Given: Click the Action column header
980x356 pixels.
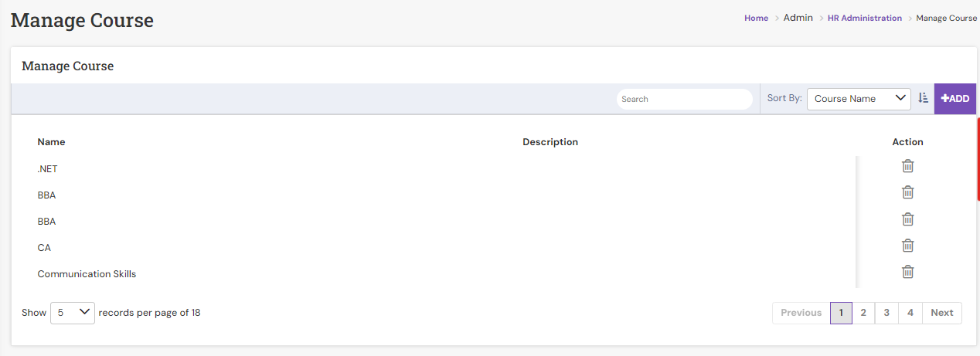Looking at the screenshot, I should [x=907, y=142].
